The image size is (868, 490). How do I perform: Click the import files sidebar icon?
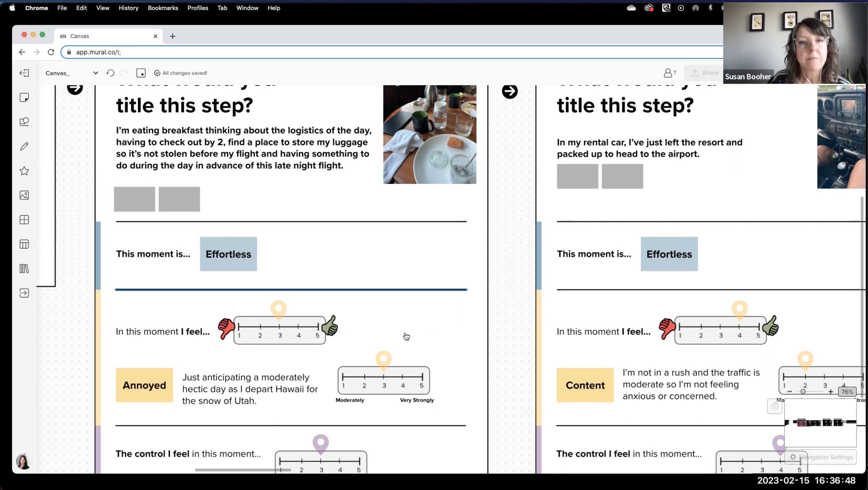(x=24, y=293)
